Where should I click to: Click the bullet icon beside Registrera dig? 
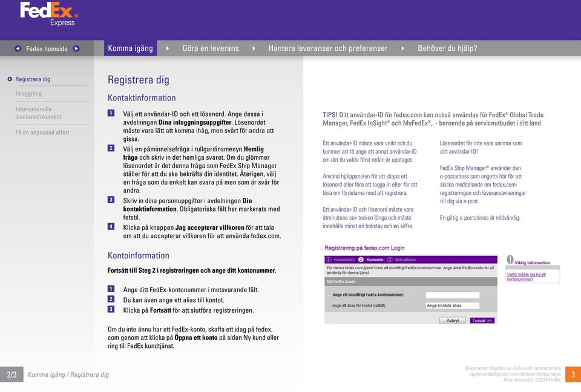tap(10, 79)
